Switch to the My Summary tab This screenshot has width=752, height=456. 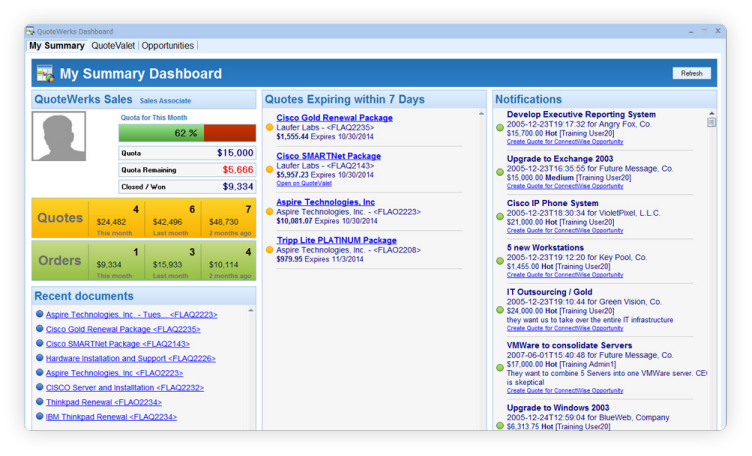(x=57, y=46)
